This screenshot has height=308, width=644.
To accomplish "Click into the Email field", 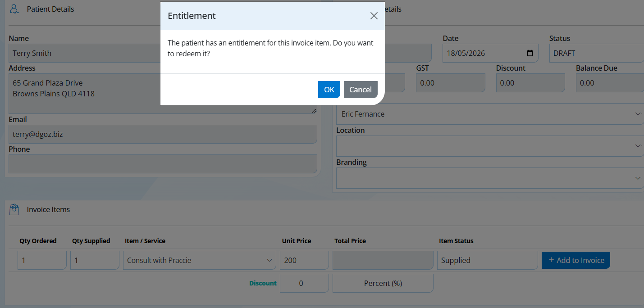I will [163, 134].
